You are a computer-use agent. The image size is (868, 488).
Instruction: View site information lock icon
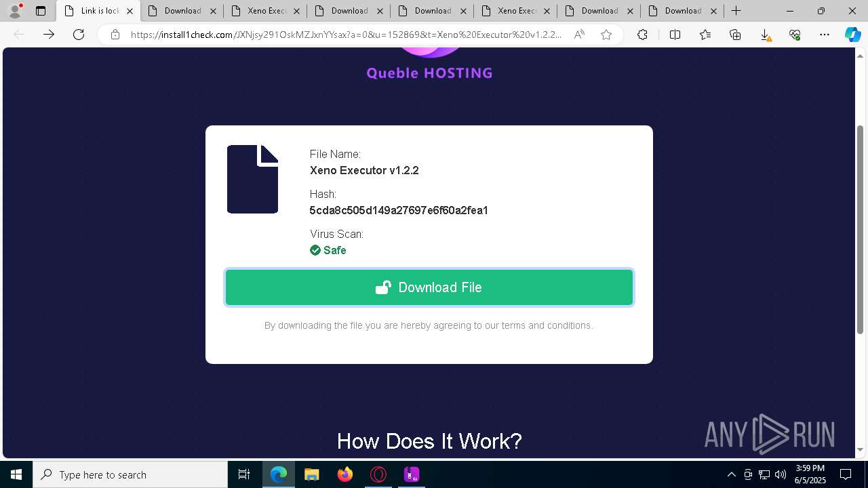(115, 35)
